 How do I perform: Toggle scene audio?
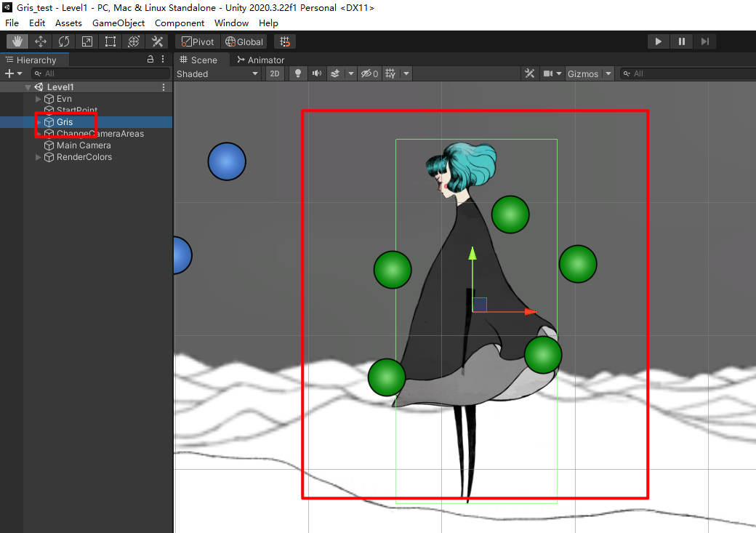coord(317,73)
